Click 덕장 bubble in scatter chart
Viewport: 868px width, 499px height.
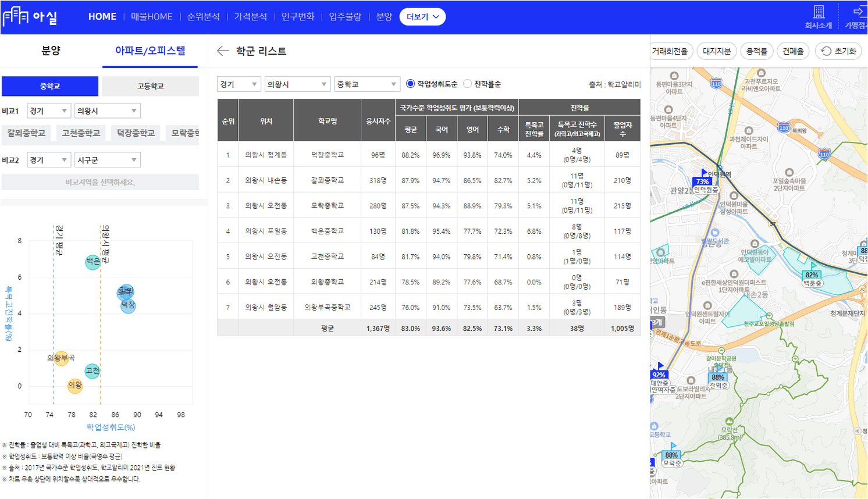point(128,305)
